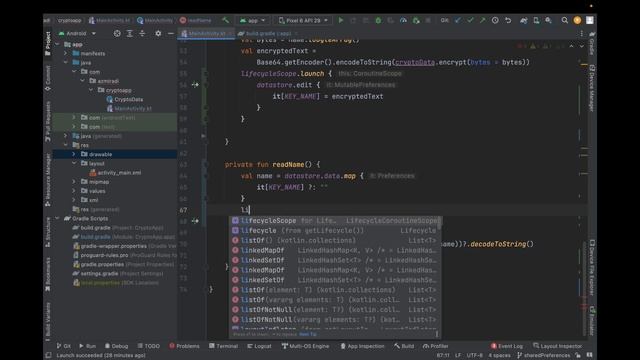Open activity_main.xml in project tree
The width and height of the screenshot is (640, 360).
point(116,173)
